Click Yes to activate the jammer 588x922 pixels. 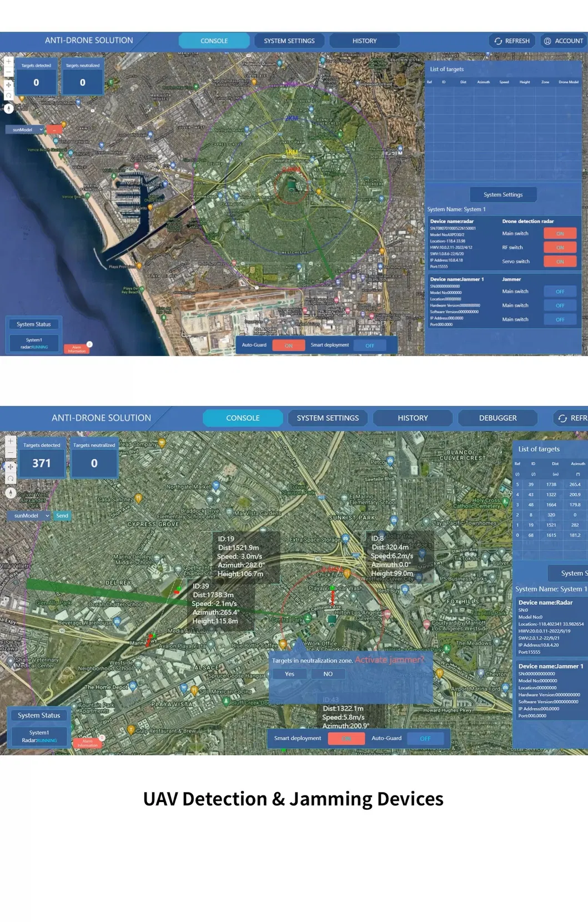click(x=289, y=674)
